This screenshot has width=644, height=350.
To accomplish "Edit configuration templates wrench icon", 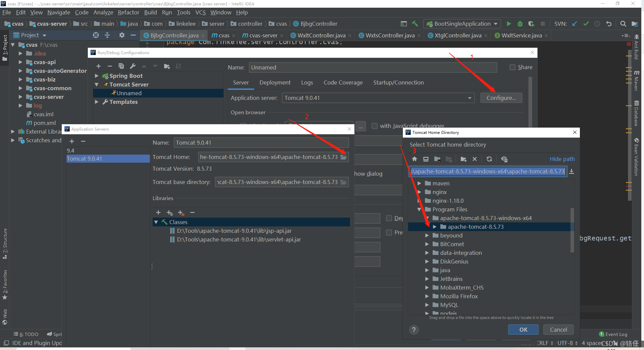I will point(133,66).
